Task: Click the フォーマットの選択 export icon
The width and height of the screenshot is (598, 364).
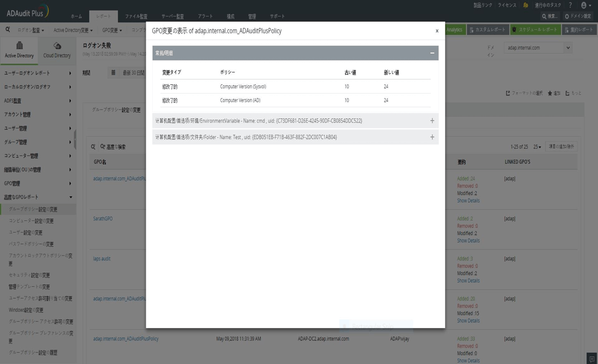Action: (x=508, y=93)
